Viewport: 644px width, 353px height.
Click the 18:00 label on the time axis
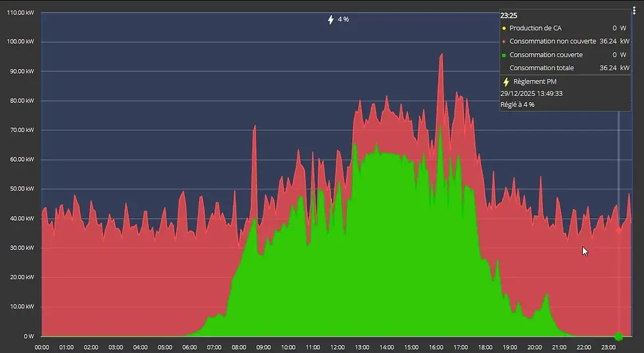pos(485,347)
